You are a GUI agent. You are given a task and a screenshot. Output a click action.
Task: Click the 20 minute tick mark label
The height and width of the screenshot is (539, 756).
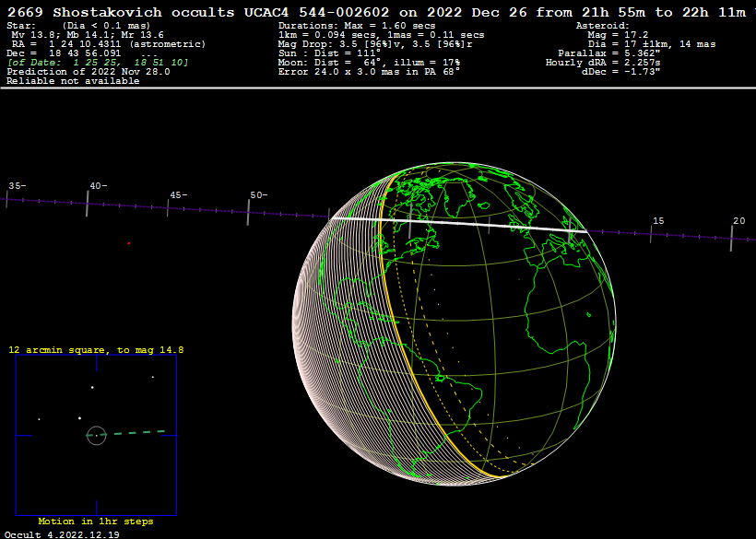(738, 221)
